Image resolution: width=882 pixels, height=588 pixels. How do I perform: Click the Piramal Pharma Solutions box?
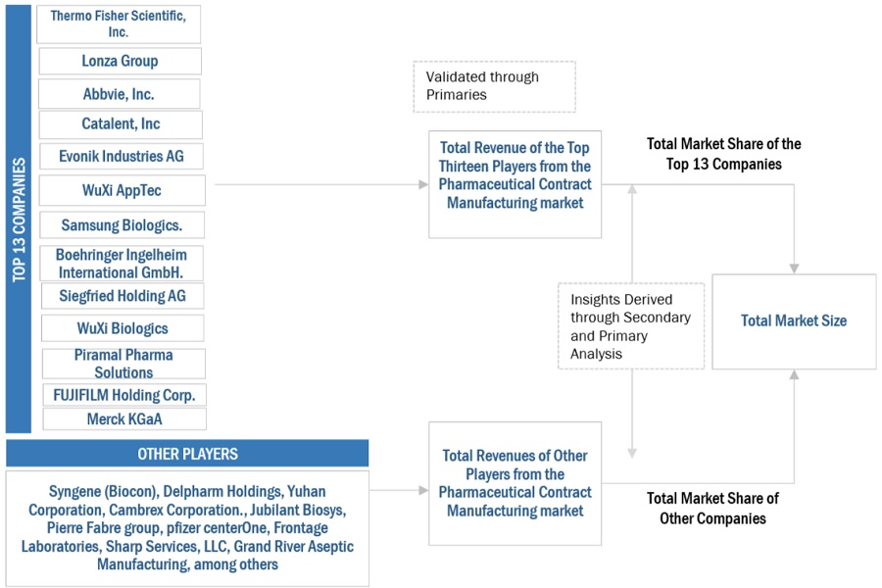[x=123, y=364]
